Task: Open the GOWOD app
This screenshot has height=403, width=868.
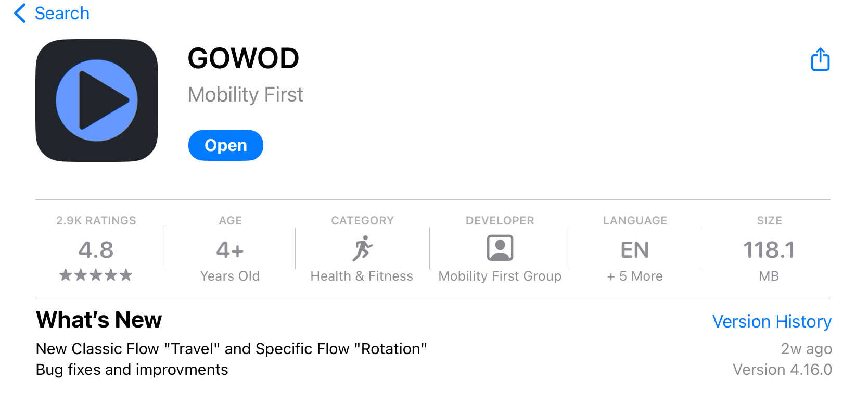Action: point(225,145)
